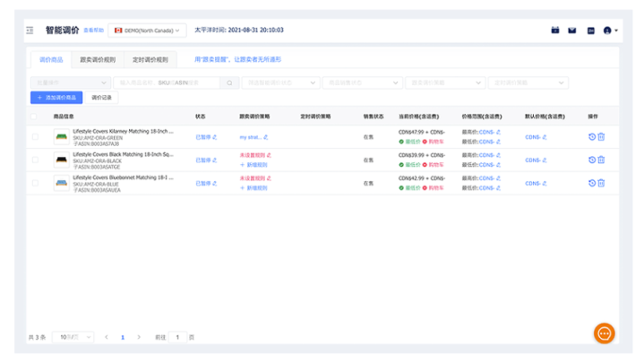Click the blue 添加调价商品 button
The height and width of the screenshot is (363, 644).
coord(56,97)
